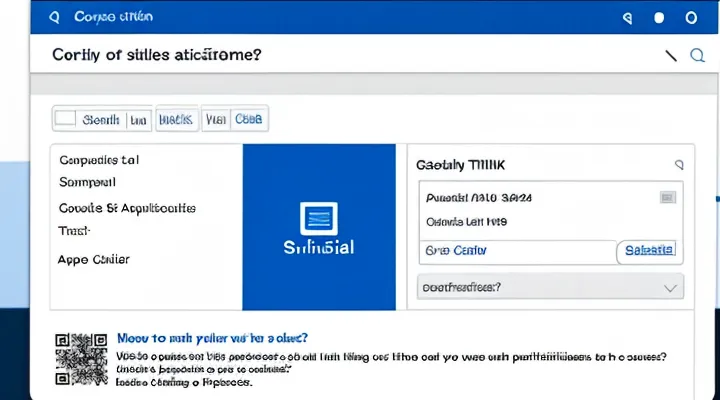The image size is (720, 400).
Task: Click the search icon right of the page heading
Action: click(x=698, y=56)
